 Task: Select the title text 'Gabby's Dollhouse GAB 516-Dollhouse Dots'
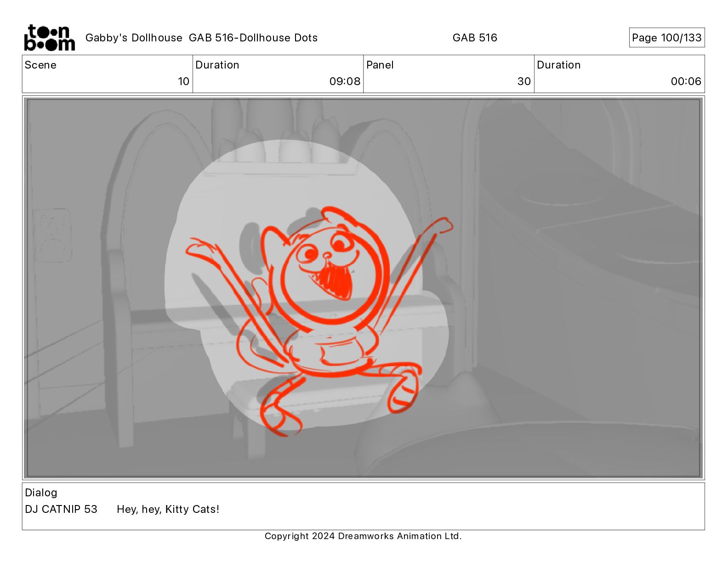click(201, 38)
